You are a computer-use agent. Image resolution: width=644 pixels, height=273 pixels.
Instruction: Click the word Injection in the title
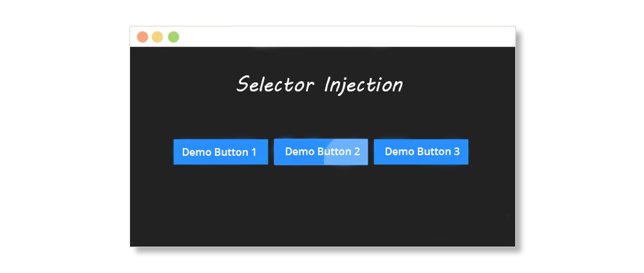point(364,84)
